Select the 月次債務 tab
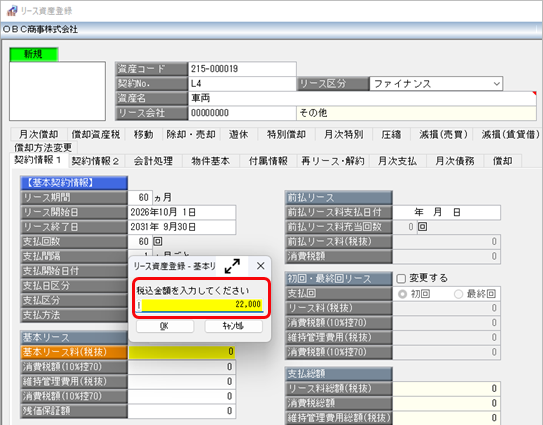This screenshot has height=425, width=543. point(455,161)
